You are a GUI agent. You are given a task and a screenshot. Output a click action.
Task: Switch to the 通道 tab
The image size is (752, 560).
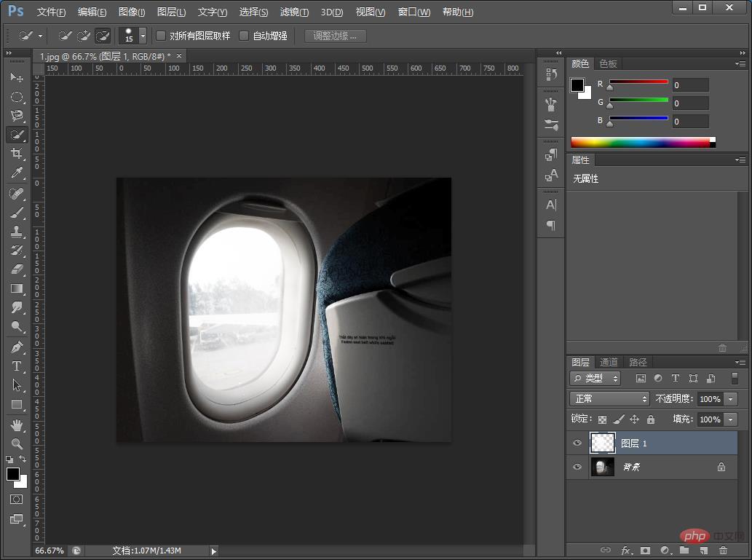click(x=609, y=362)
